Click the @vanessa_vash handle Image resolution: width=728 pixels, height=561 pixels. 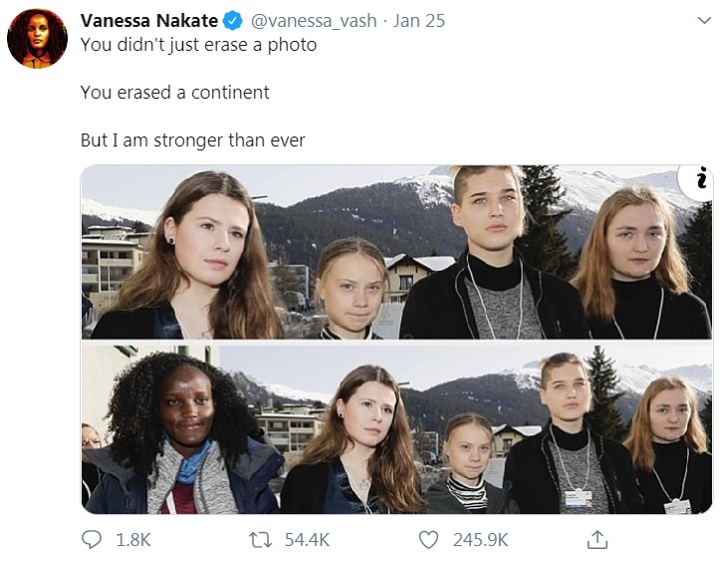[x=308, y=21]
